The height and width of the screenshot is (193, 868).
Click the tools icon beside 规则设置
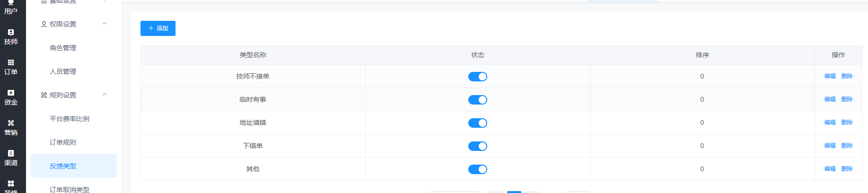(44, 95)
